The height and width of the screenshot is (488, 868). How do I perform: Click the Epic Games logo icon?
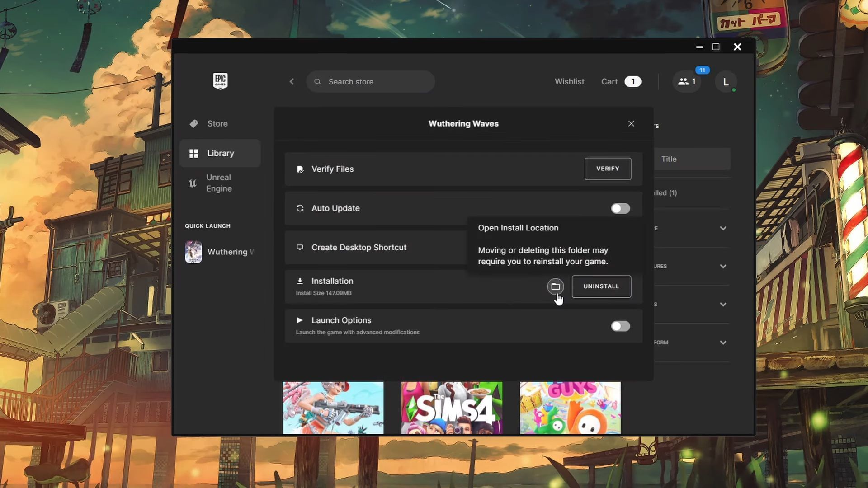click(x=220, y=81)
